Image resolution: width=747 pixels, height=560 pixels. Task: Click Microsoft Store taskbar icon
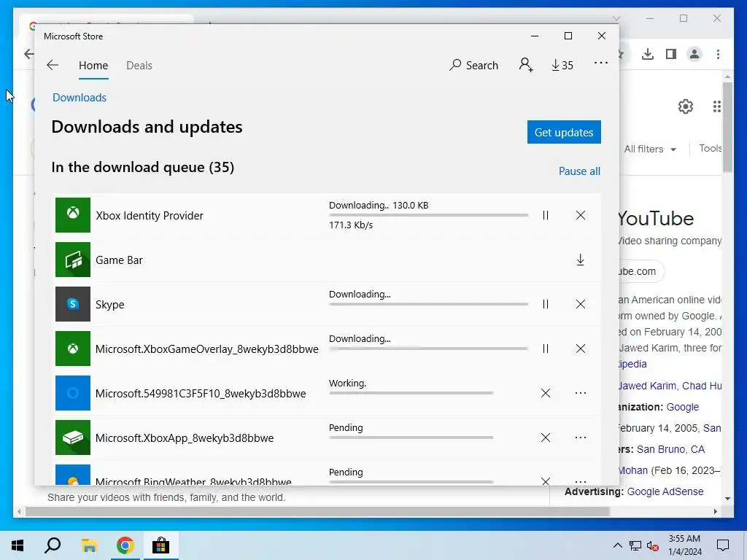pyautogui.click(x=160, y=545)
